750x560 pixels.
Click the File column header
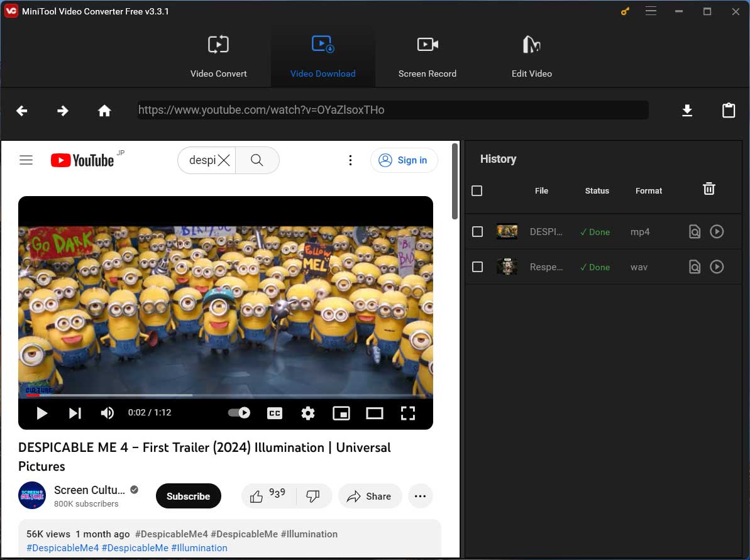point(541,191)
